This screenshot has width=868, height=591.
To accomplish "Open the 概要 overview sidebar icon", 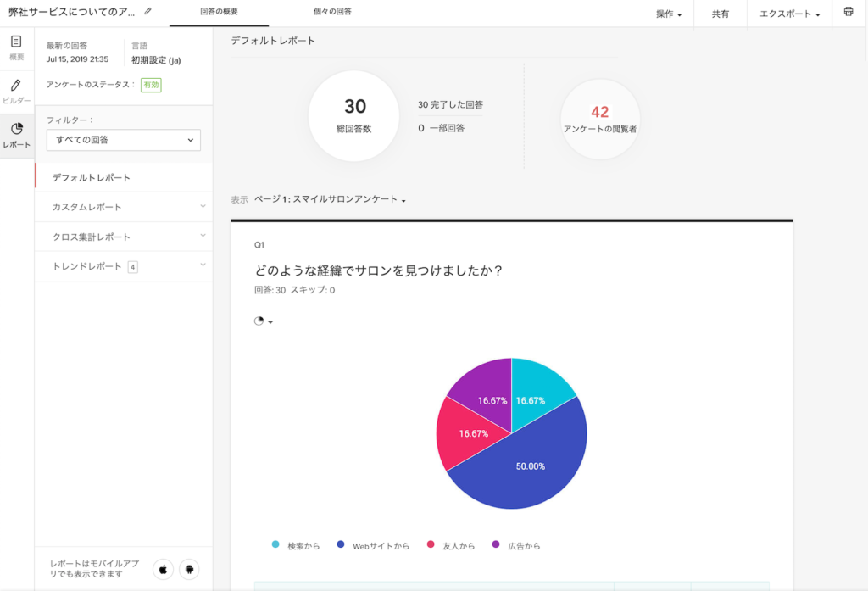I will click(17, 47).
